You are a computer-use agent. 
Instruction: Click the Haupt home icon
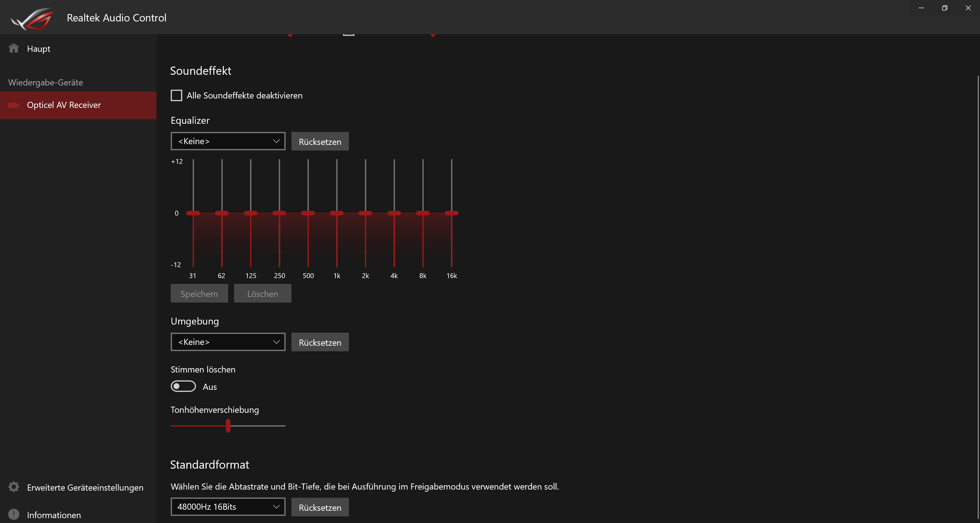[x=14, y=48]
